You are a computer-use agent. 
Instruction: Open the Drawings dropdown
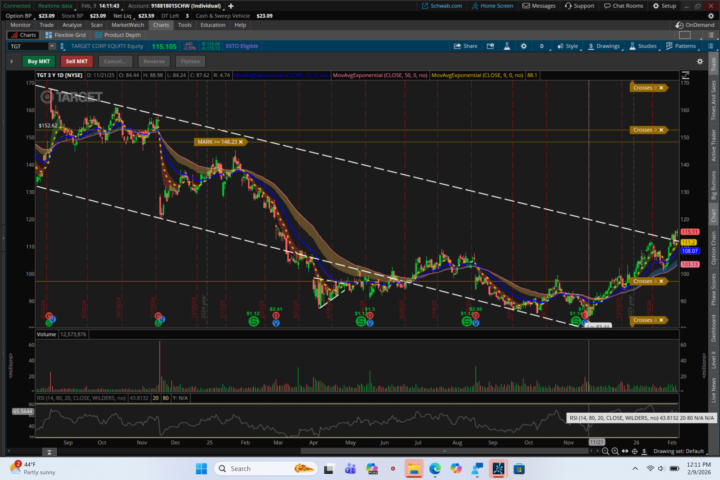(x=604, y=46)
